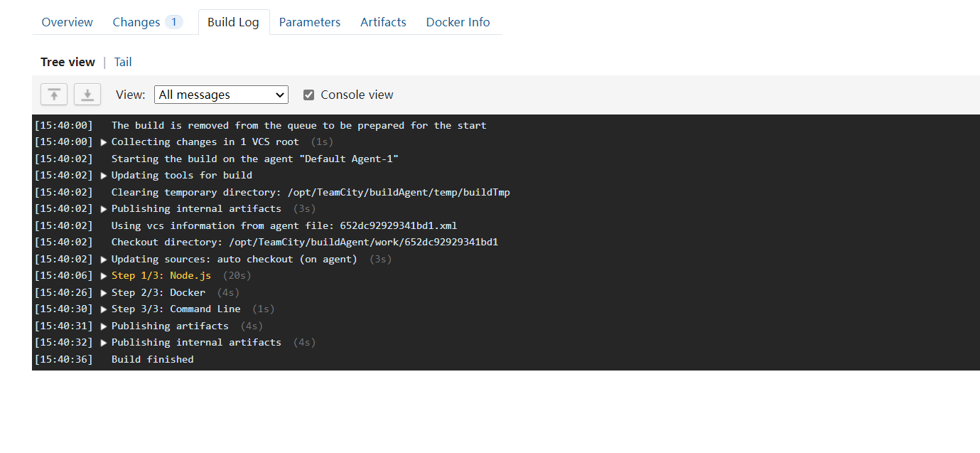Switch to the Overview tab
The width and height of the screenshot is (980, 453).
point(67,22)
